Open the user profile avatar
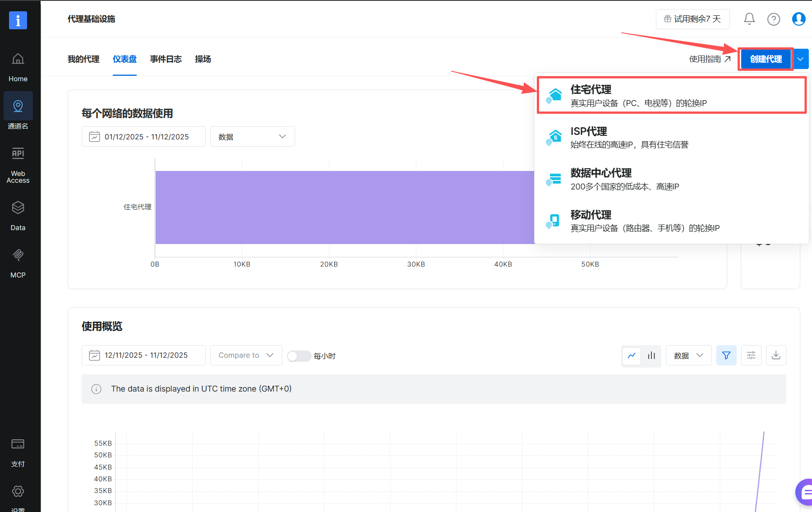Screen dimensions: 812x512 coord(798,19)
